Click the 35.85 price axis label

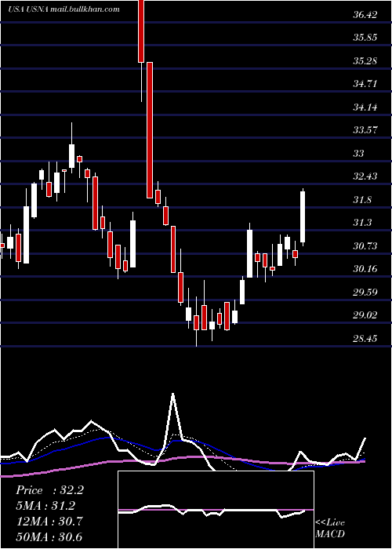pos(365,38)
